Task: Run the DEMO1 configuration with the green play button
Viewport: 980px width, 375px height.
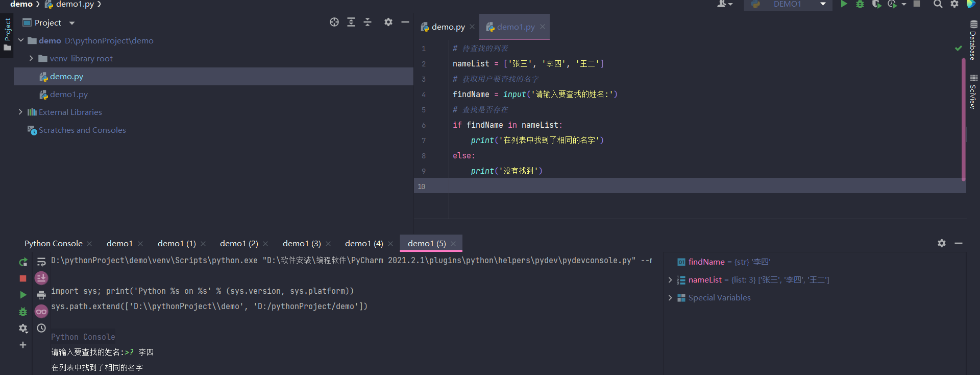Action: 844,4
